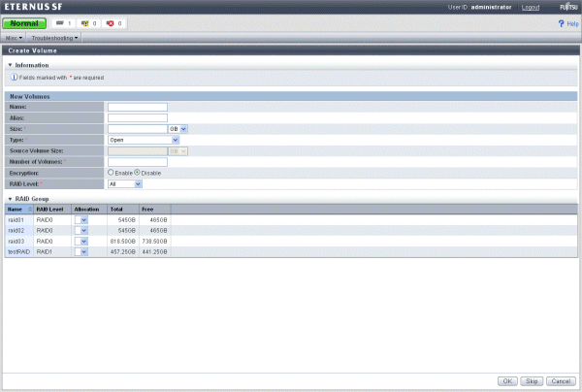Image resolution: width=582 pixels, height=392 pixels.
Task: Select the Encryption Disable radio button
Action: (x=137, y=173)
